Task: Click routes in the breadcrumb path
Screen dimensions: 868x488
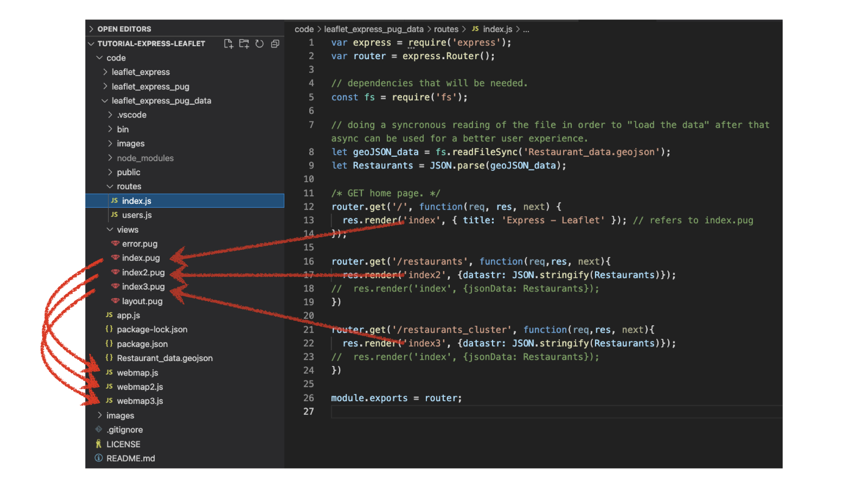Action: (446, 29)
